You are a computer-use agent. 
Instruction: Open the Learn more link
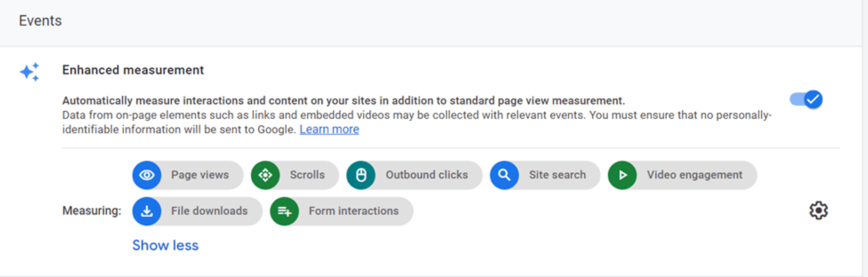pos(329,130)
